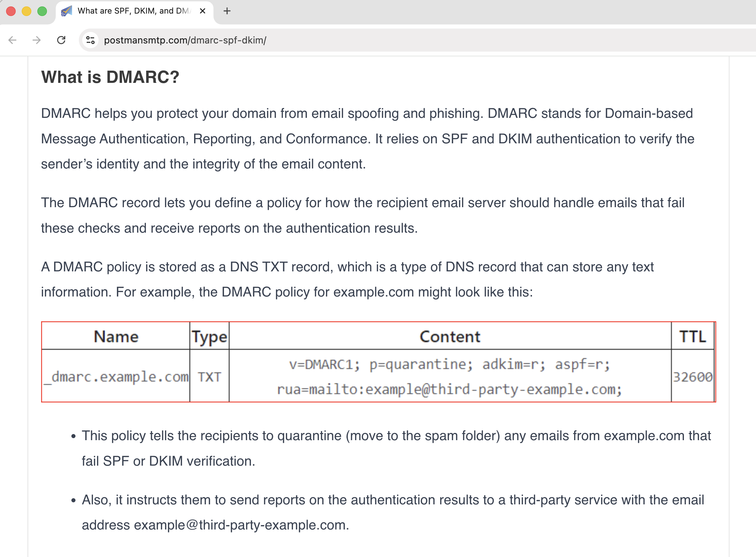
Task: Go forward to the next page
Action: point(36,40)
